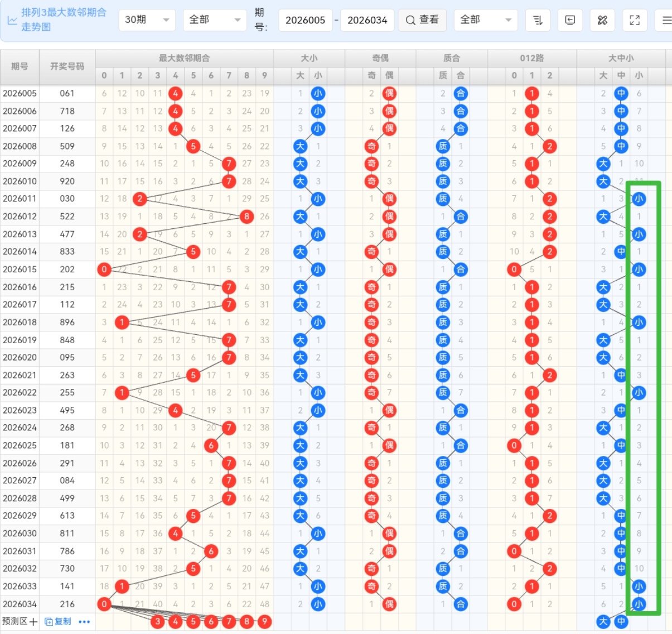672x634 pixels.
Task: Toggle red ball 3 in prediction row
Action: [x=158, y=622]
